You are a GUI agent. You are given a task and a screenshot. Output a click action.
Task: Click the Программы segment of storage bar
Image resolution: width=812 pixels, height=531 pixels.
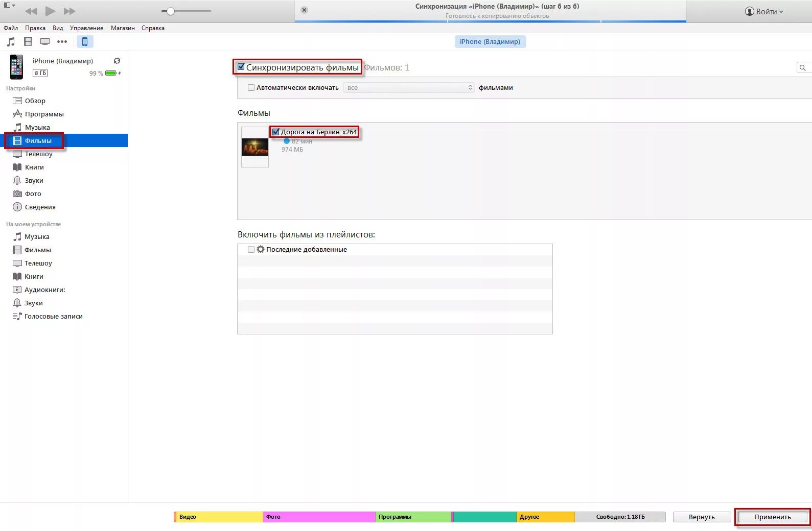413,517
